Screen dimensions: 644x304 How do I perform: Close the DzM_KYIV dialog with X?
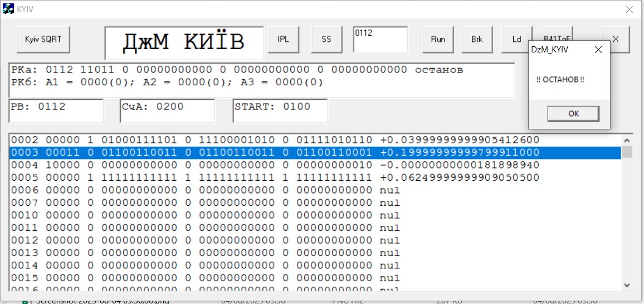pos(598,50)
